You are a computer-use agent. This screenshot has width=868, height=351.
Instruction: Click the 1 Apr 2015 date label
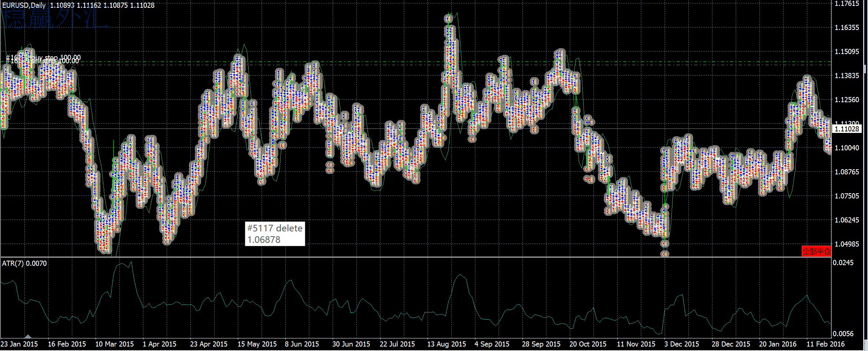[x=160, y=344]
